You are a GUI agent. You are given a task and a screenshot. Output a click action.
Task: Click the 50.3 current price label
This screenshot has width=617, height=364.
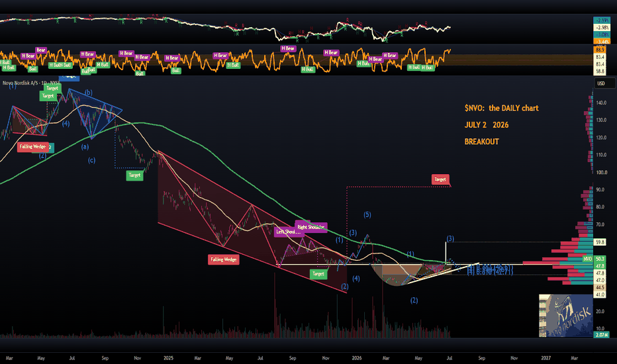coord(600,259)
